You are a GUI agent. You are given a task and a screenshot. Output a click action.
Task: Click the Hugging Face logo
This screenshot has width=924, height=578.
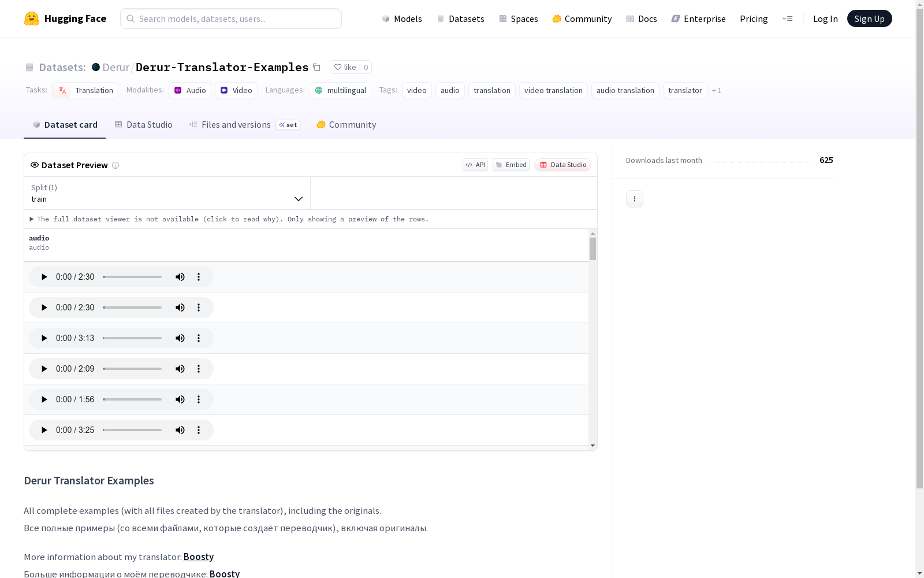coord(65,18)
